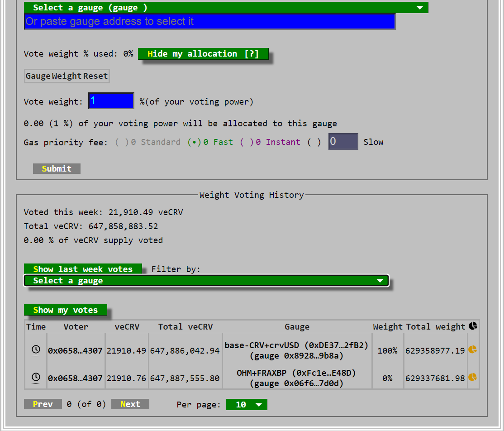
Task: Focus the paste gauge address field
Action: pos(209,22)
